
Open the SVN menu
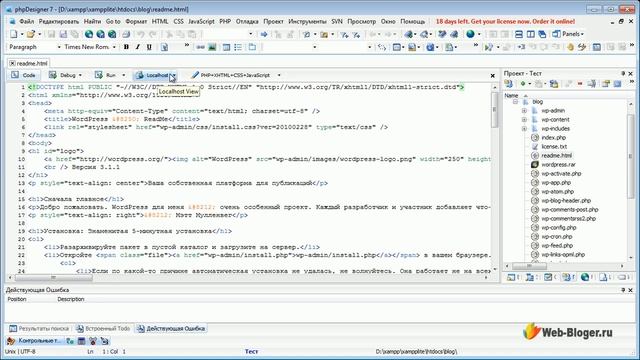coord(337,21)
